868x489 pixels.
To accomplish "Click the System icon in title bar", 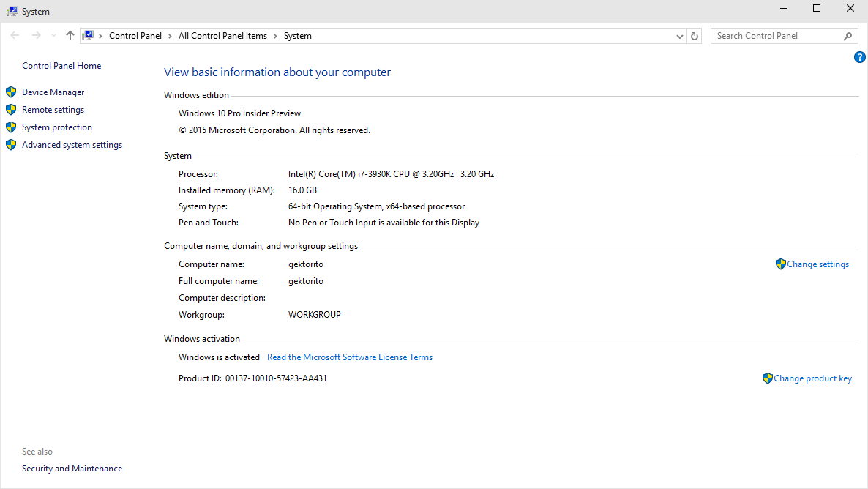I will [12, 12].
